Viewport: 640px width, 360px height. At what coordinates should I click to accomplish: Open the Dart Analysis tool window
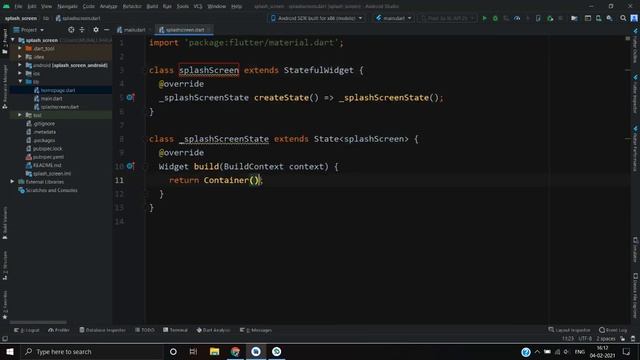[213, 330]
